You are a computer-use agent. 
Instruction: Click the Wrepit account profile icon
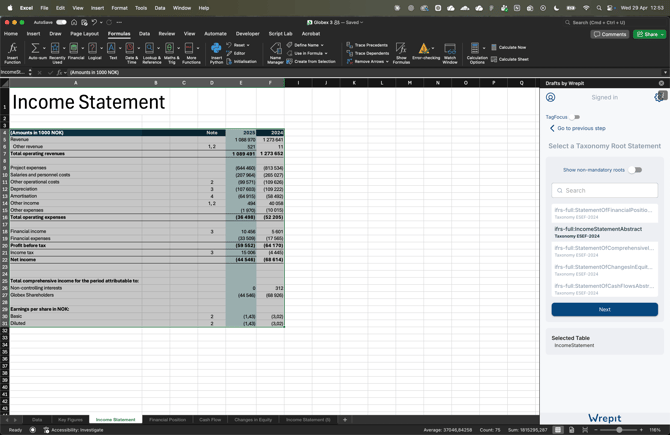coord(550,97)
